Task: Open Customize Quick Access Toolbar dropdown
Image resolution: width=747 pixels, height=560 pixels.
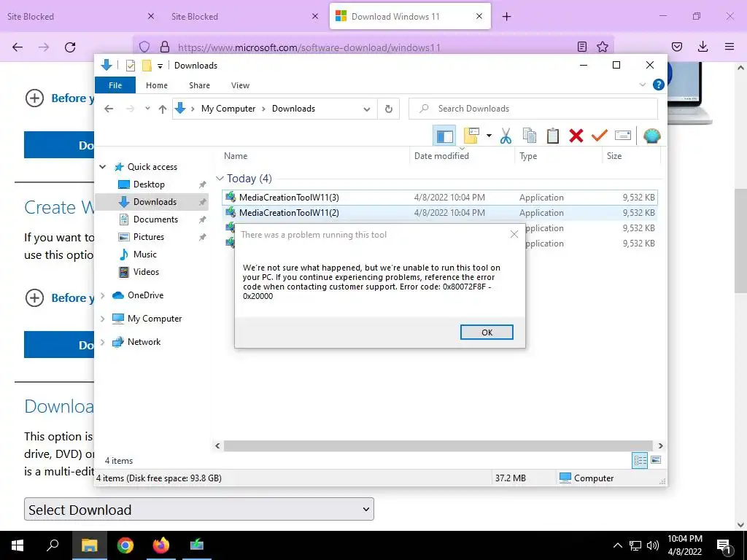Action: click(160, 66)
